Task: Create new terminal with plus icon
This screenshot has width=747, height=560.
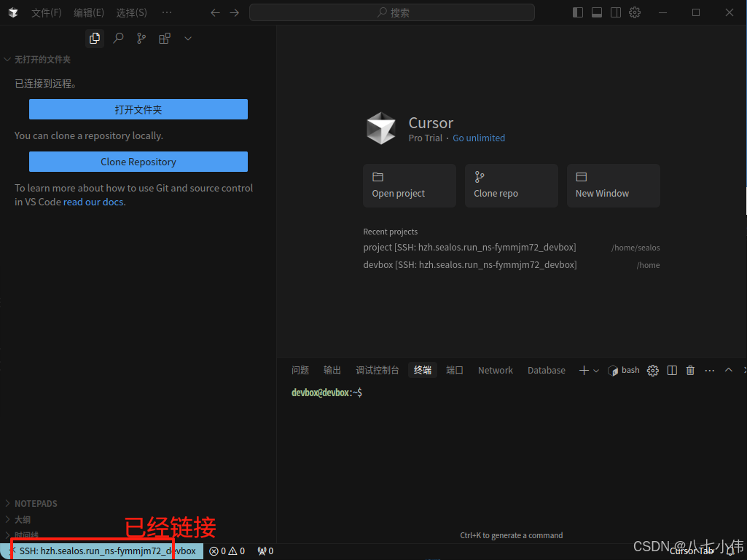Action: point(584,371)
